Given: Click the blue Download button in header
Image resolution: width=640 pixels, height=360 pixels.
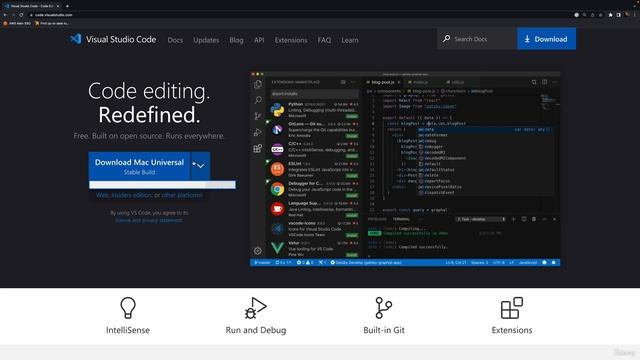Looking at the screenshot, I should [547, 39].
